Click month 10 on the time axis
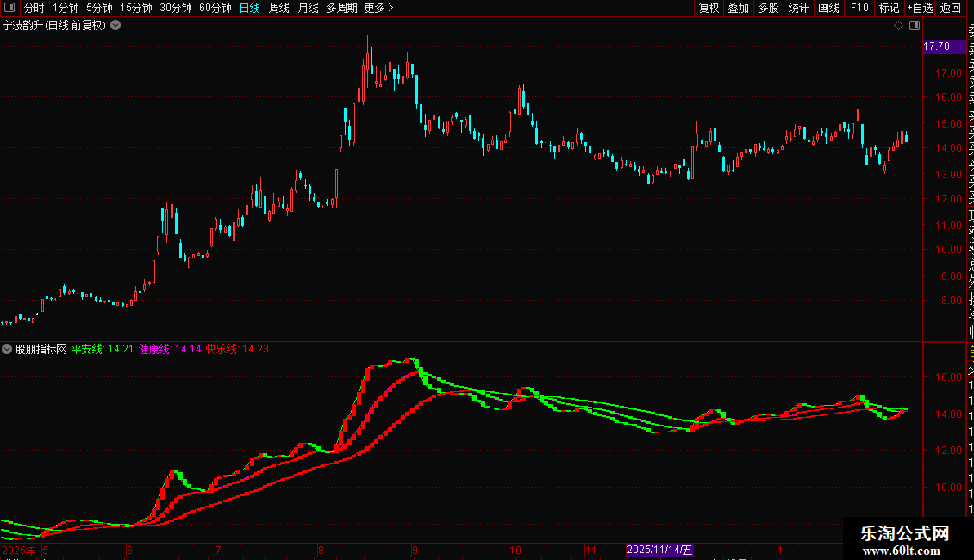The width and height of the screenshot is (974, 560). pyautogui.click(x=515, y=550)
